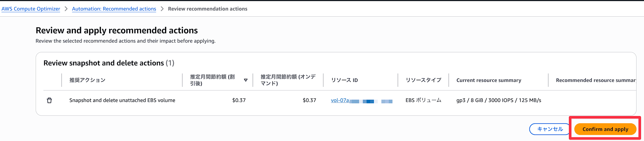This screenshot has height=141, width=644.
Task: Click the trash icon in the action row
Action: 49,100
